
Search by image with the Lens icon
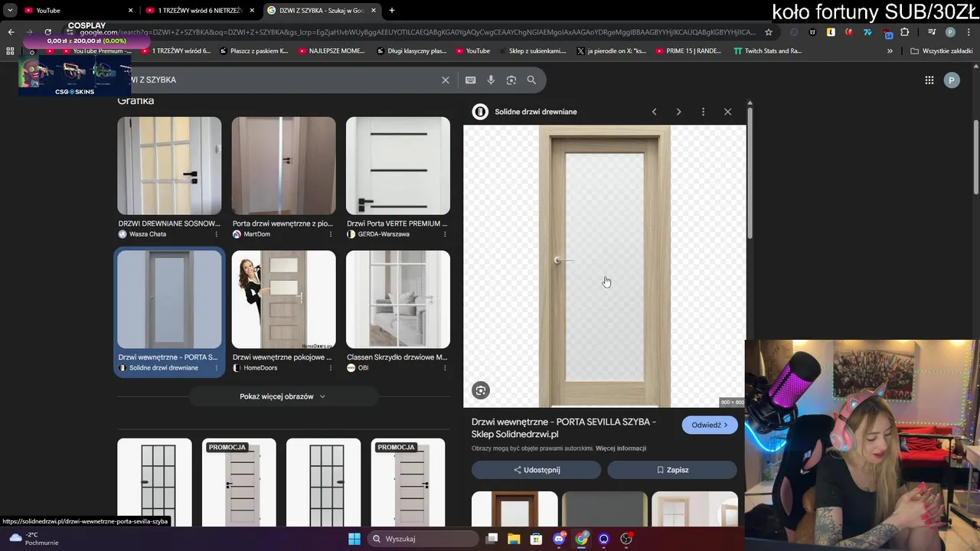511,80
